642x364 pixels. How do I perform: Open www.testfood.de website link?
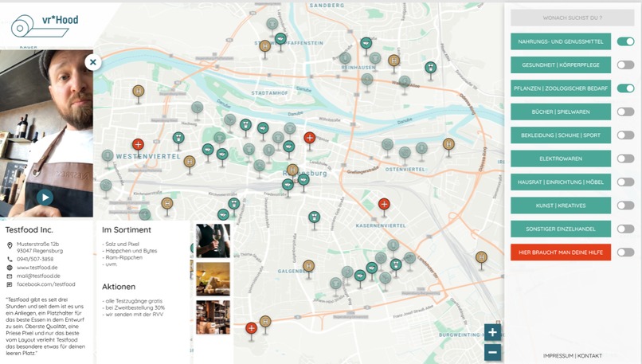(37, 268)
